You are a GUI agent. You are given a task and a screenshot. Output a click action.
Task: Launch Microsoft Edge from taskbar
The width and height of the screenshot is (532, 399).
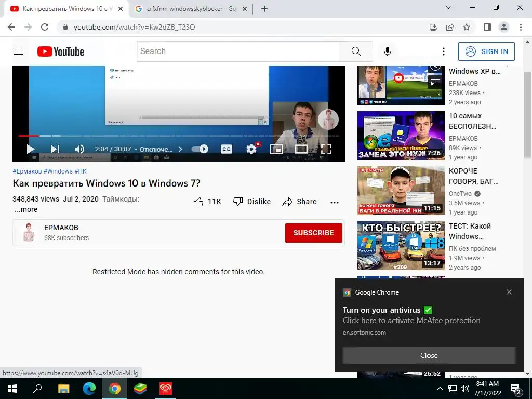(x=89, y=389)
